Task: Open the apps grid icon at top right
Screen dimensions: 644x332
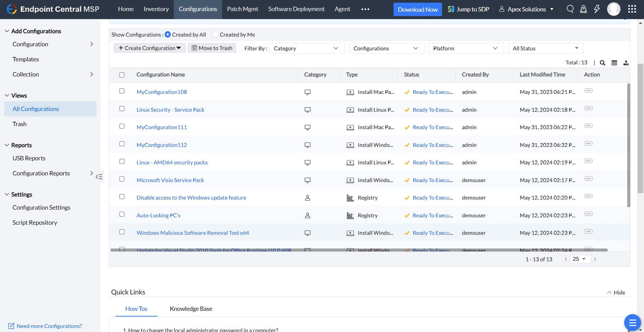Action: pyautogui.click(x=632, y=9)
